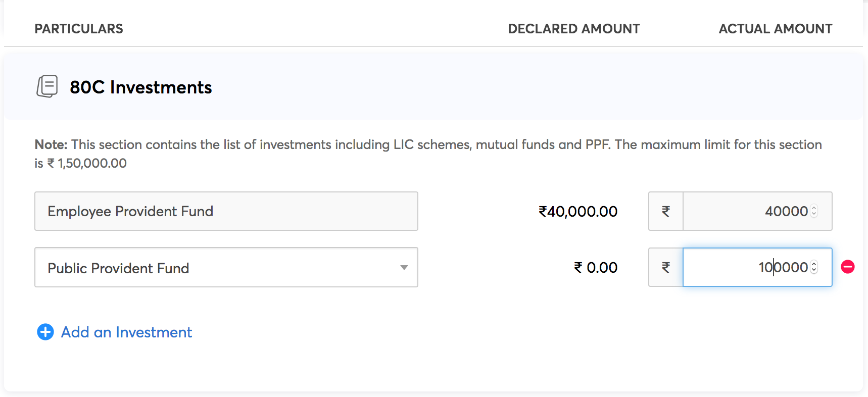868x397 pixels.
Task: Click the 80C Investments document icon
Action: click(x=47, y=86)
